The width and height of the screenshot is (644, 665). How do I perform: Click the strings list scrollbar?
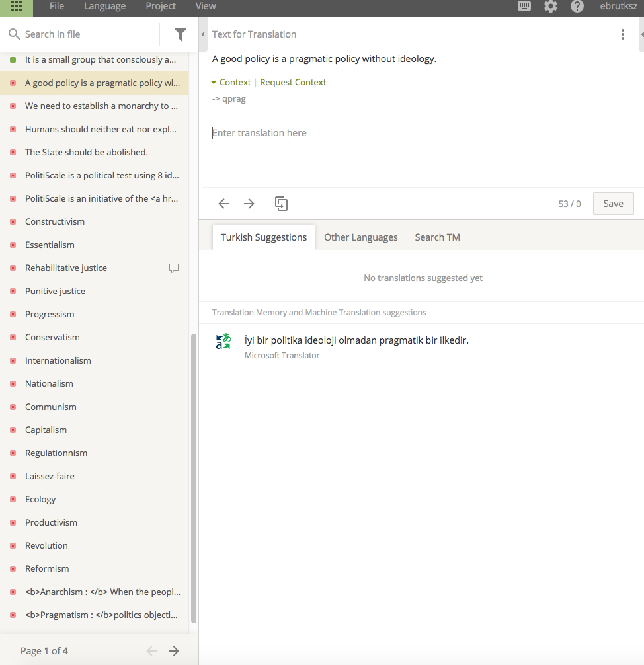pyautogui.click(x=194, y=479)
